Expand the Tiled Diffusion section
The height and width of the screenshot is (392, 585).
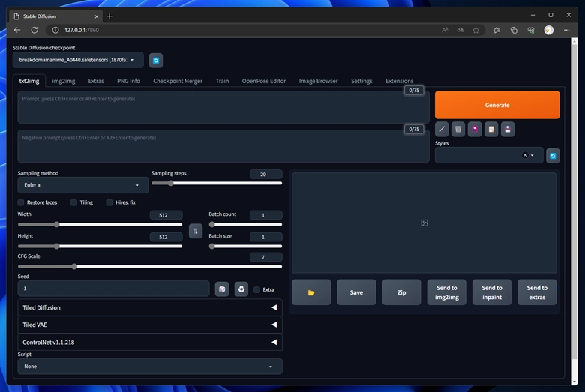150,307
